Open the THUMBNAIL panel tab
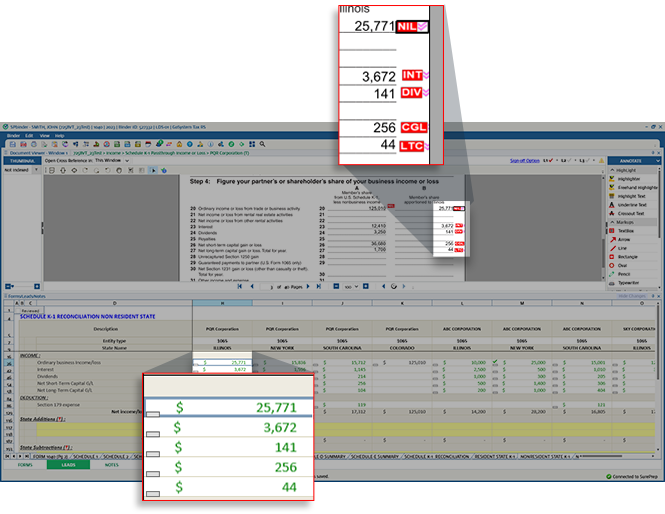The height and width of the screenshot is (514, 665). (x=22, y=161)
